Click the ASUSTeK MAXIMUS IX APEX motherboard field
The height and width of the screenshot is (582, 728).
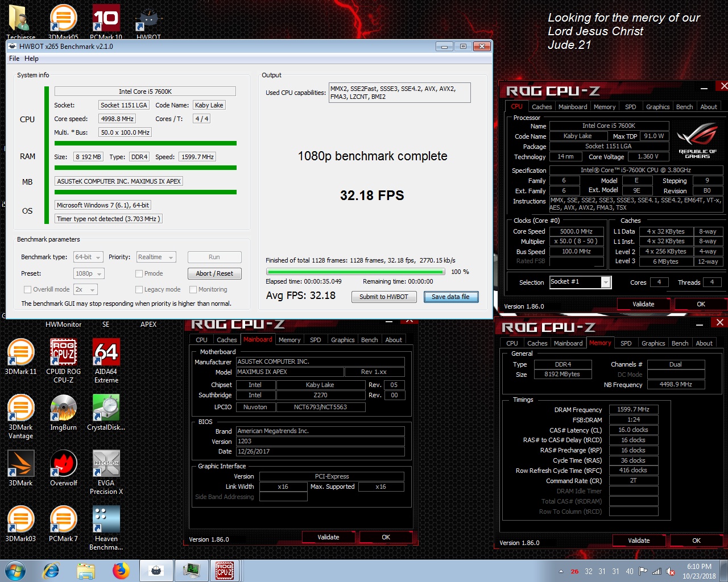119,181
